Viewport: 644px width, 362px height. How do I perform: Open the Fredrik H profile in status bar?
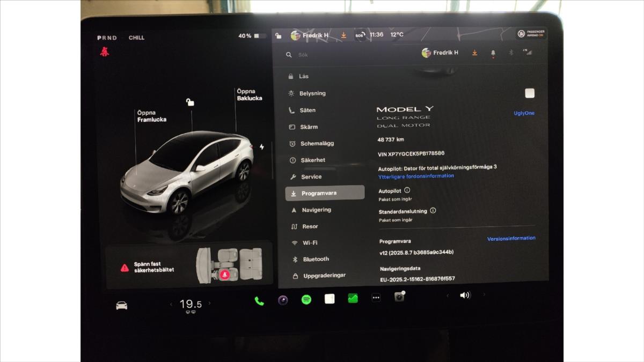[309, 35]
